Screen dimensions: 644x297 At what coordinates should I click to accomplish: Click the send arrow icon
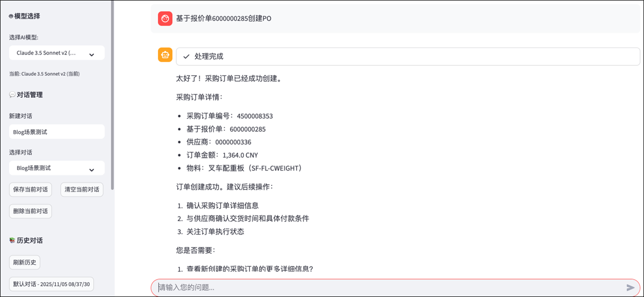[630, 288]
